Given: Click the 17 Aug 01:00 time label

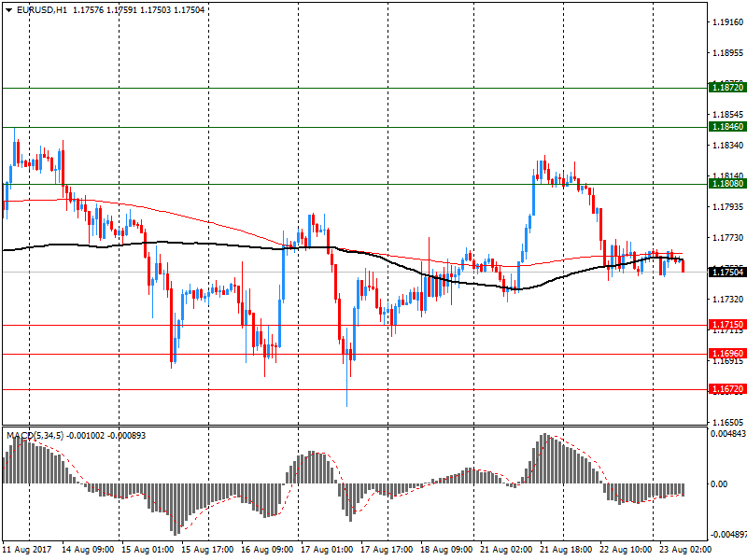Looking at the screenshot, I should pos(327,550).
